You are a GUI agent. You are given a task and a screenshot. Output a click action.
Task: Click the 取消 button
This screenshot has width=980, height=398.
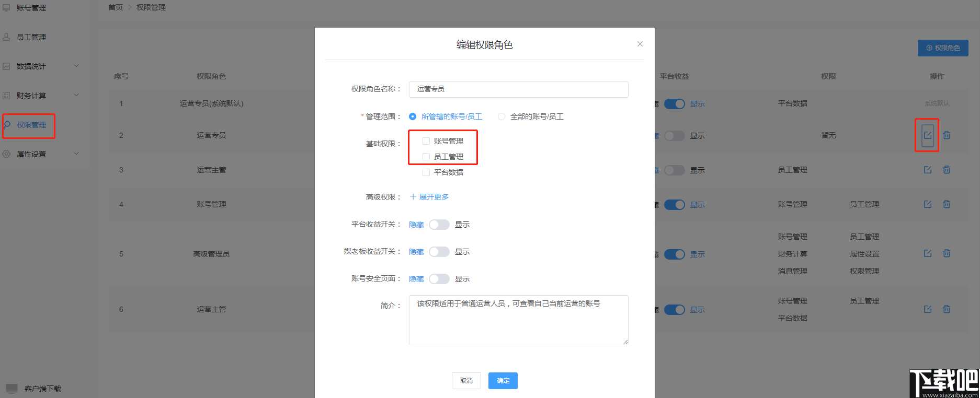[466, 381]
